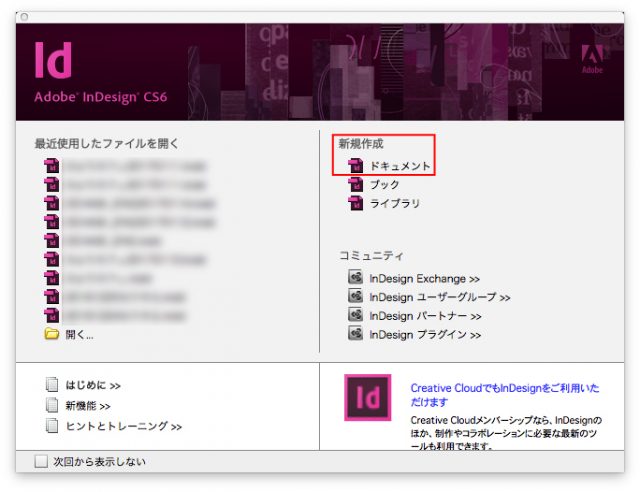Screen dimensions: 640x492
Task: Click the icon beside InDesign プラグイン
Action: [x=354, y=334]
